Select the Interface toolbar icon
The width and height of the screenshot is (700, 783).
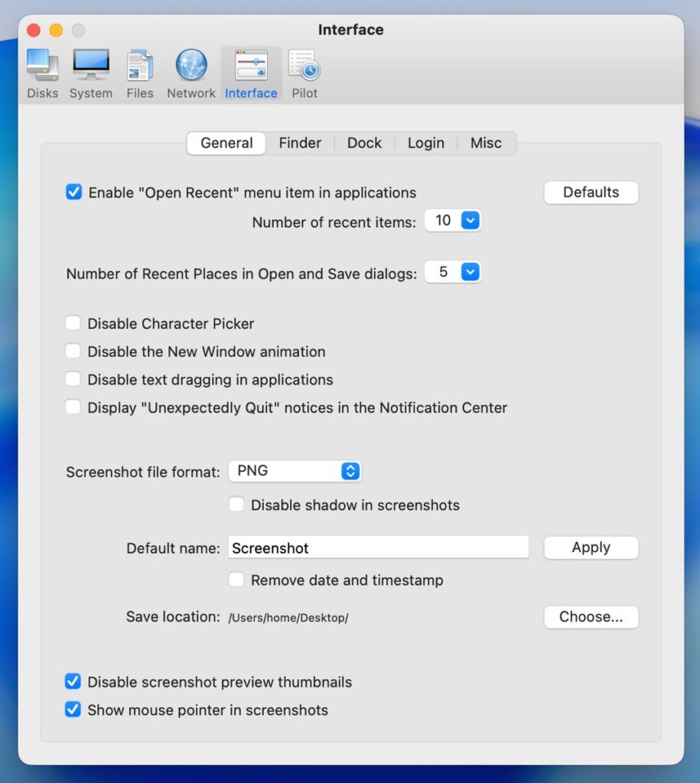(251, 73)
